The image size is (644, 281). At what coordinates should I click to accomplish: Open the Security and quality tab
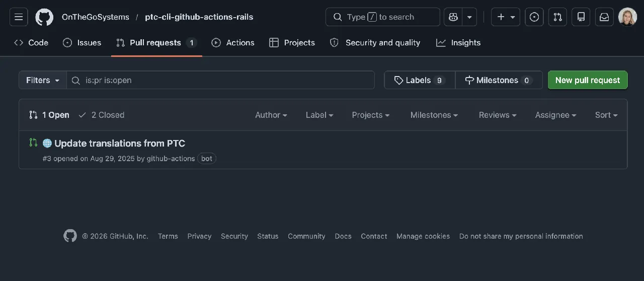tap(375, 43)
